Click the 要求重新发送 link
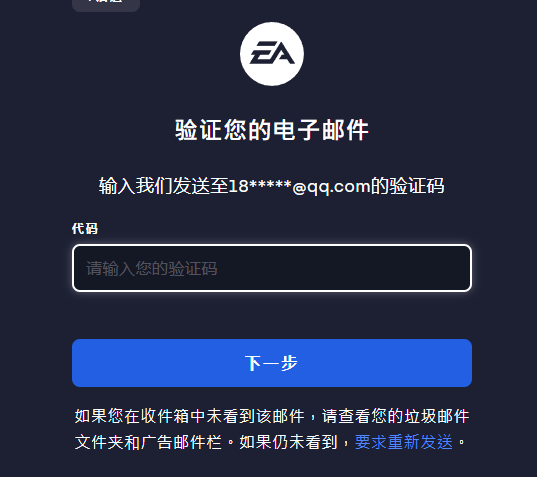The image size is (537, 477). pyautogui.click(x=404, y=442)
